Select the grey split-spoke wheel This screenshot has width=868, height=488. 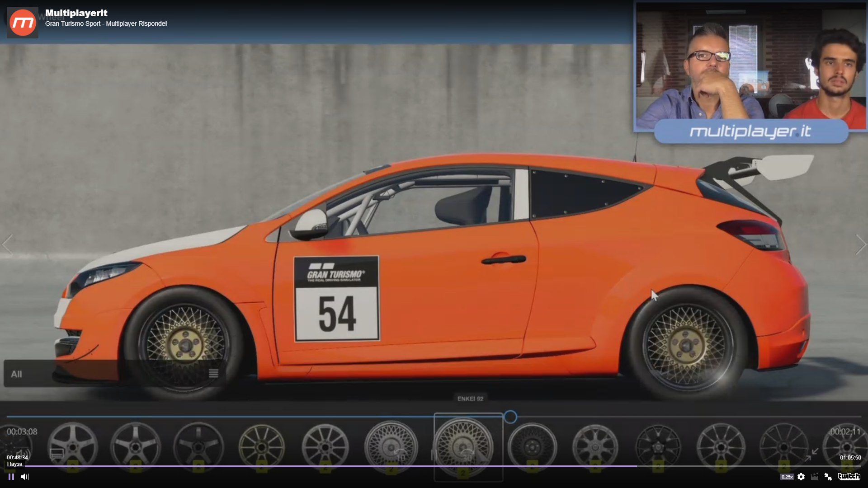pos(595,446)
